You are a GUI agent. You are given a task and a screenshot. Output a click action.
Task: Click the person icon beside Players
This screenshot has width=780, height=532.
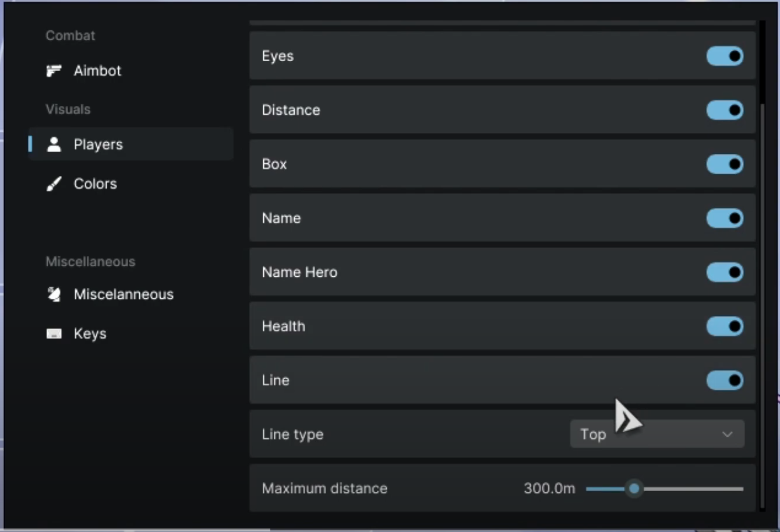[x=54, y=145]
